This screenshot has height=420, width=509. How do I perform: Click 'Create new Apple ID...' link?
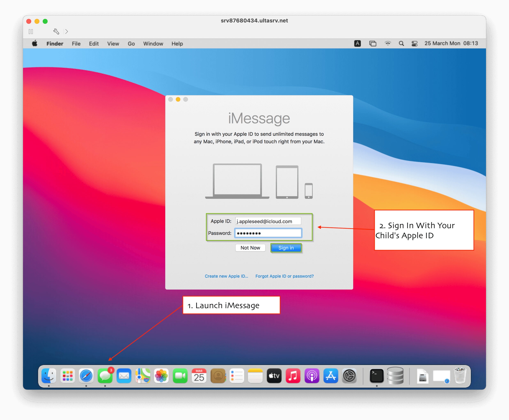pos(226,276)
